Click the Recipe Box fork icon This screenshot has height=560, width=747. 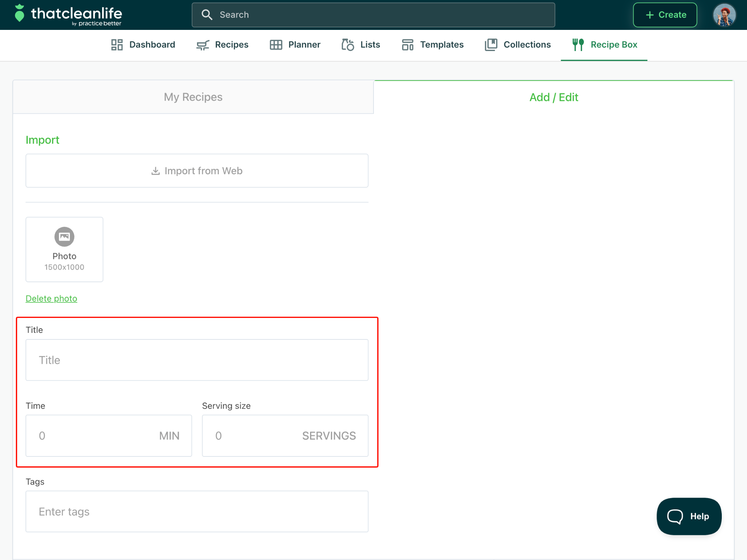(578, 45)
